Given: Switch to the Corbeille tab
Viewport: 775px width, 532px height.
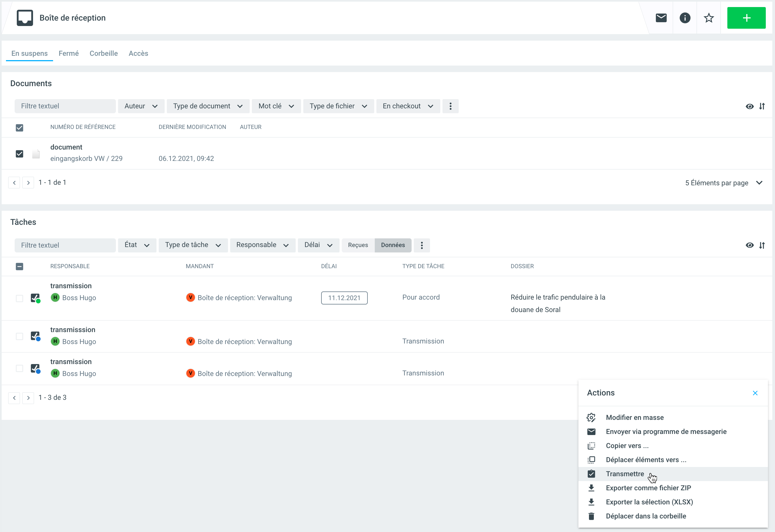Looking at the screenshot, I should [x=103, y=53].
